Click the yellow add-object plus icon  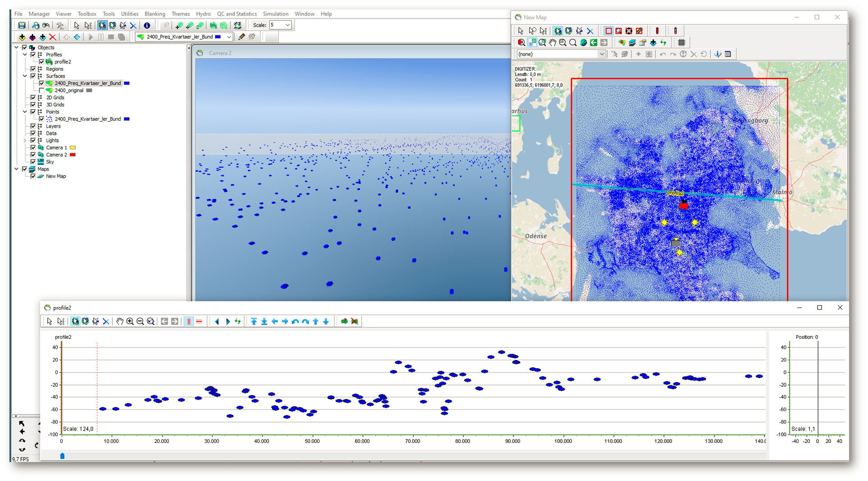coord(22,37)
